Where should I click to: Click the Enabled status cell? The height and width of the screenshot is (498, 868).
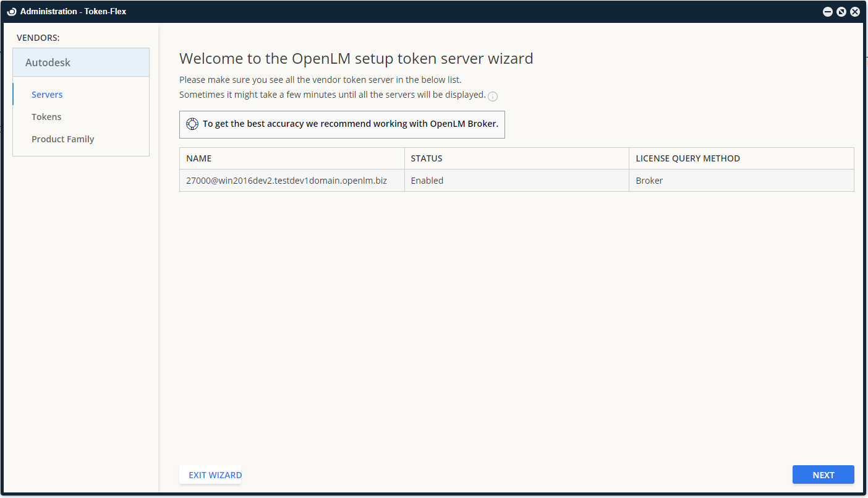427,181
